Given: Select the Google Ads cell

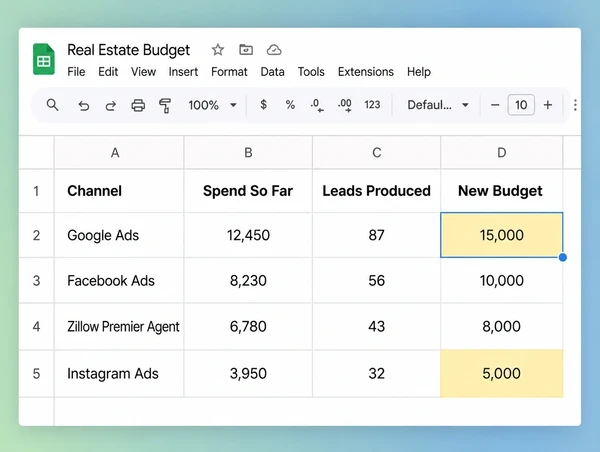Looking at the screenshot, I should click(x=119, y=235).
